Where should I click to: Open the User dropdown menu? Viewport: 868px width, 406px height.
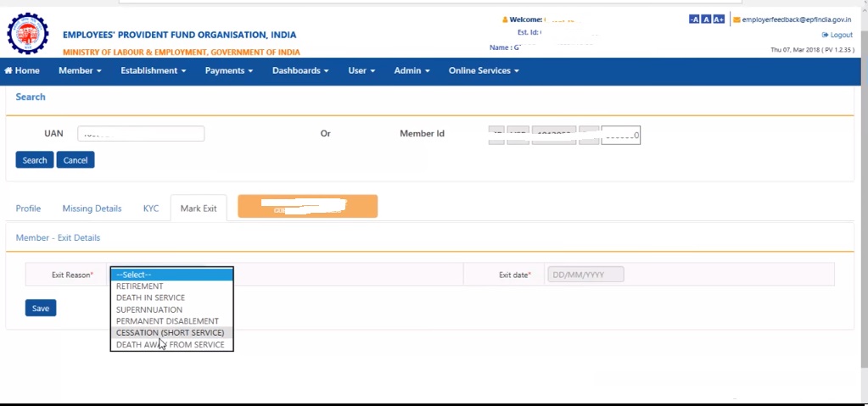coord(361,70)
